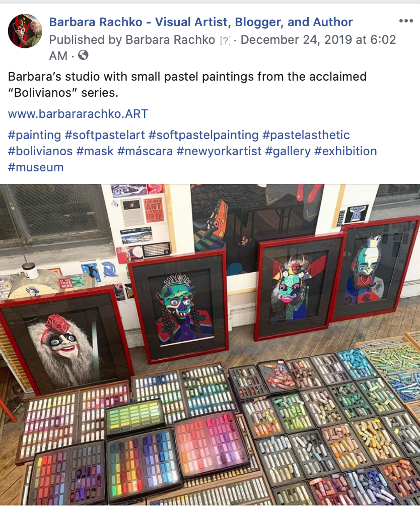Click the public globe privacy icon

pyautogui.click(x=84, y=55)
